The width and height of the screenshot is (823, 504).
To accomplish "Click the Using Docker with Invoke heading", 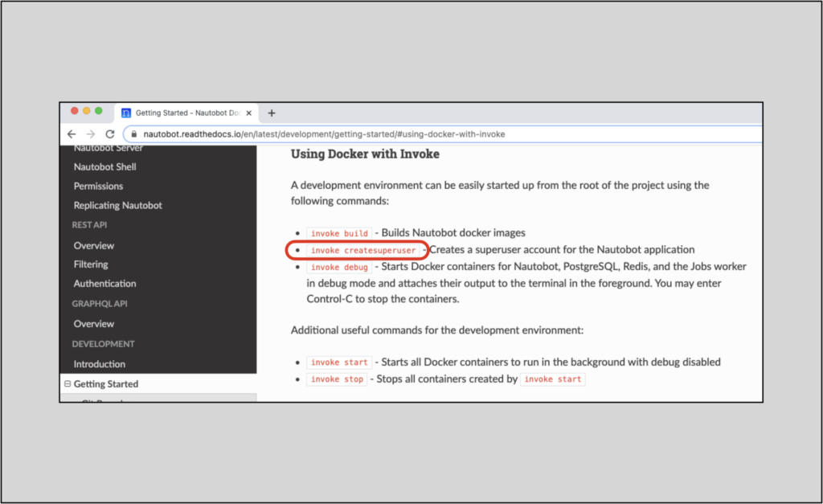I will (365, 154).
